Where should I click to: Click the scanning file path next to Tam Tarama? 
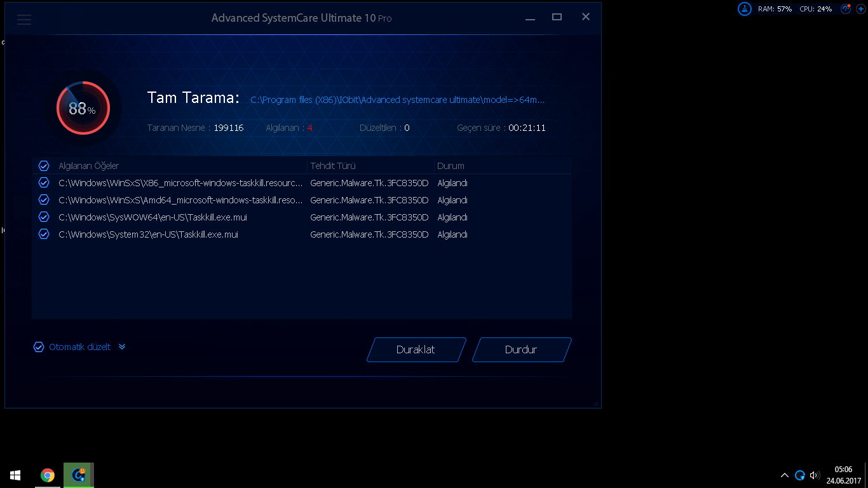[x=398, y=100]
